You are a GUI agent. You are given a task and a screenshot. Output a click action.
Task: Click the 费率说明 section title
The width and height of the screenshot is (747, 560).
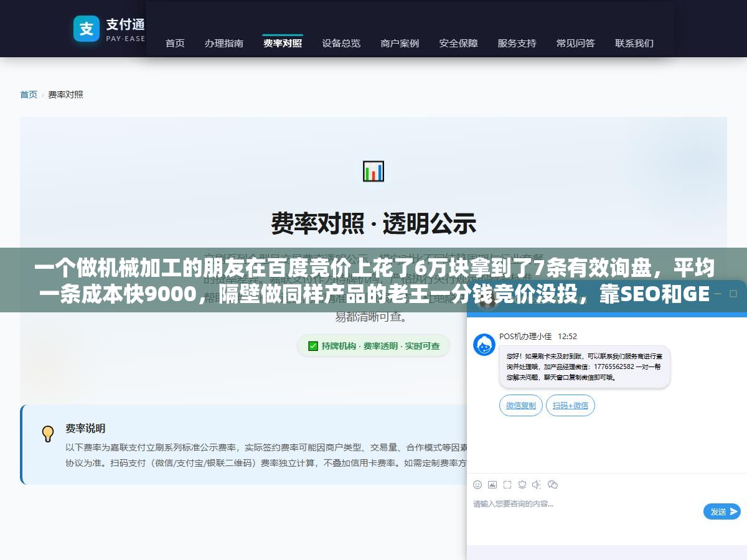click(85, 429)
